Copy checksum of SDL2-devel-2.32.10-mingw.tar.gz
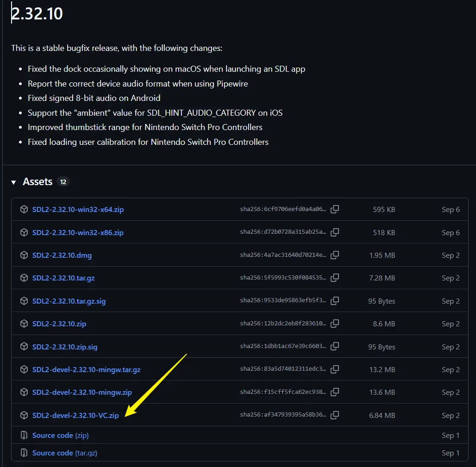The image size is (476, 467). tap(335, 369)
